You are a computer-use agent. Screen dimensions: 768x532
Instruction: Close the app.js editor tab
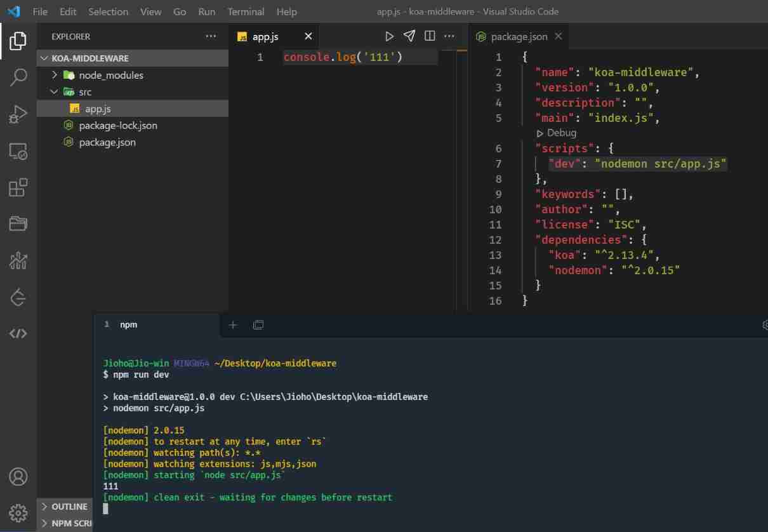(x=308, y=36)
